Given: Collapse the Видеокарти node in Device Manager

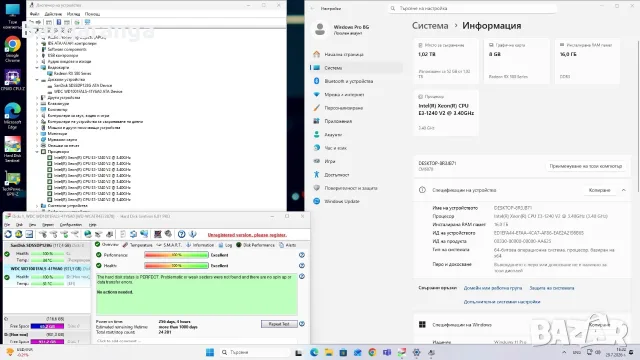Looking at the screenshot, I should tap(37, 67).
